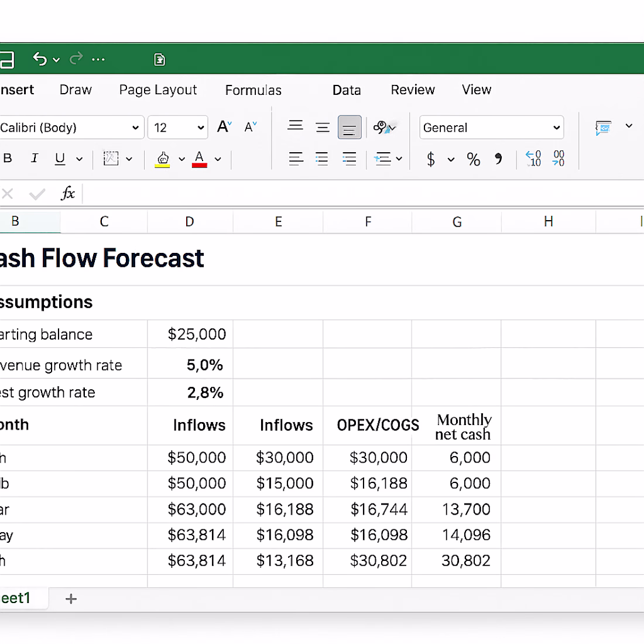The width and height of the screenshot is (644, 644).
Task: Apply red font color A
Action: click(199, 159)
